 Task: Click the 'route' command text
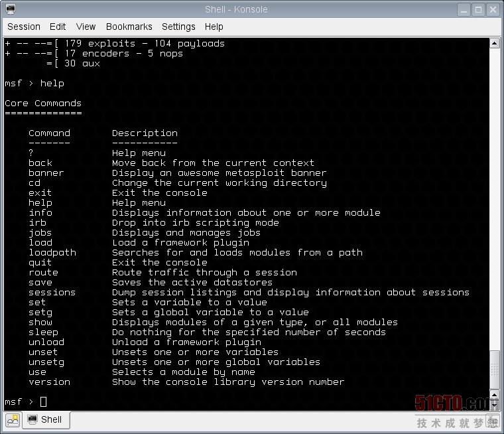(43, 273)
